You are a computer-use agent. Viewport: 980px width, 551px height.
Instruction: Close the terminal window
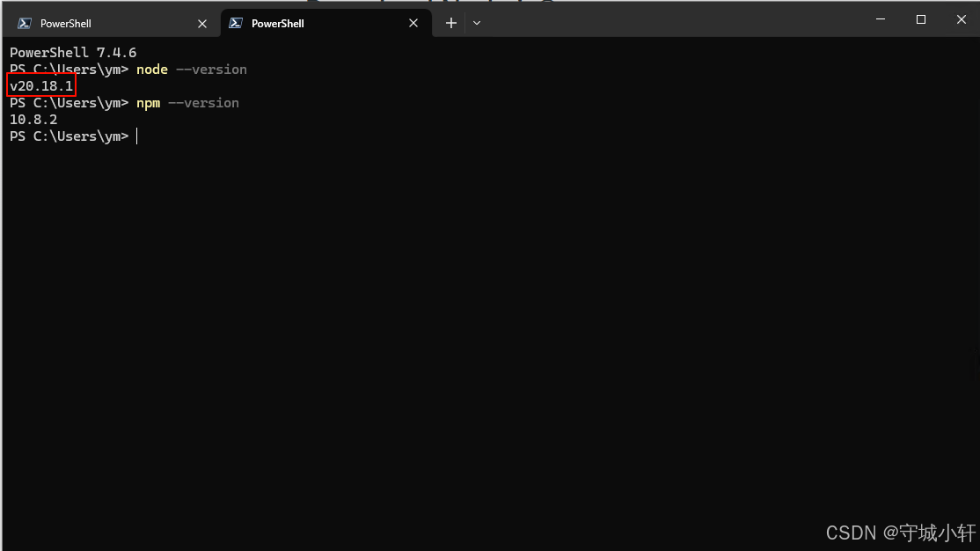point(961,19)
